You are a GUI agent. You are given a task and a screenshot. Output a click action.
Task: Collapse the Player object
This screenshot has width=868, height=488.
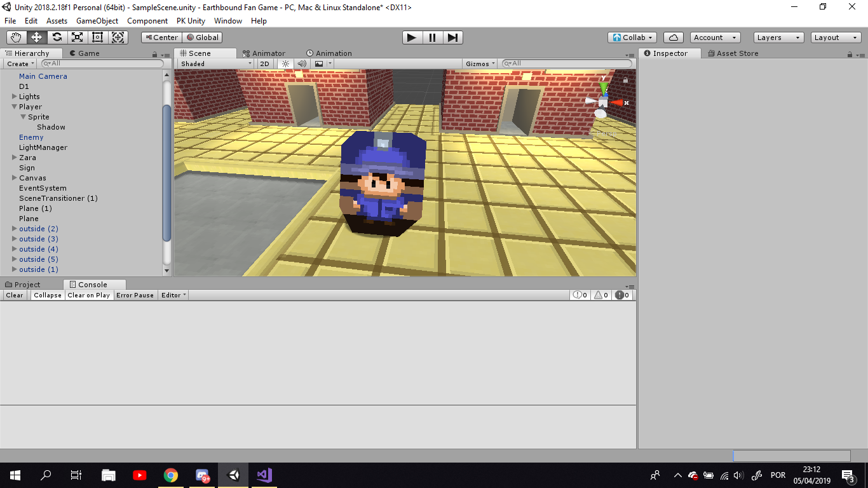tap(15, 107)
